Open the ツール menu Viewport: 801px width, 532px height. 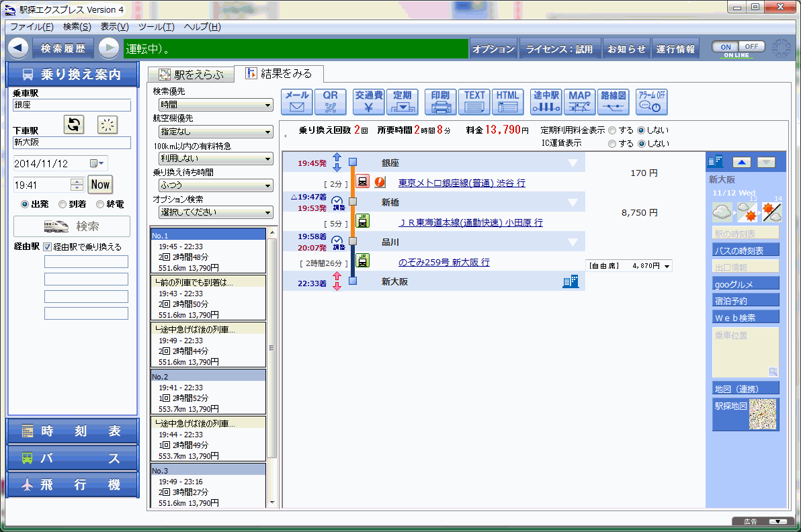[x=156, y=26]
